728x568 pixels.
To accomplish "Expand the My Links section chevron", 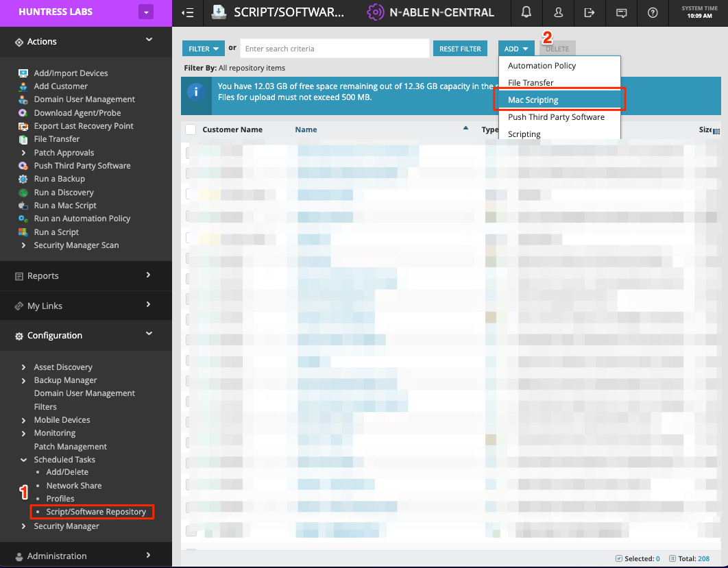I will 149,304.
